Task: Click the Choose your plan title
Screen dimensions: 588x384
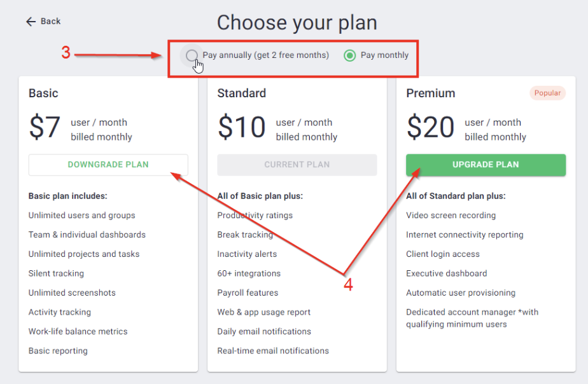Action: pos(297,22)
